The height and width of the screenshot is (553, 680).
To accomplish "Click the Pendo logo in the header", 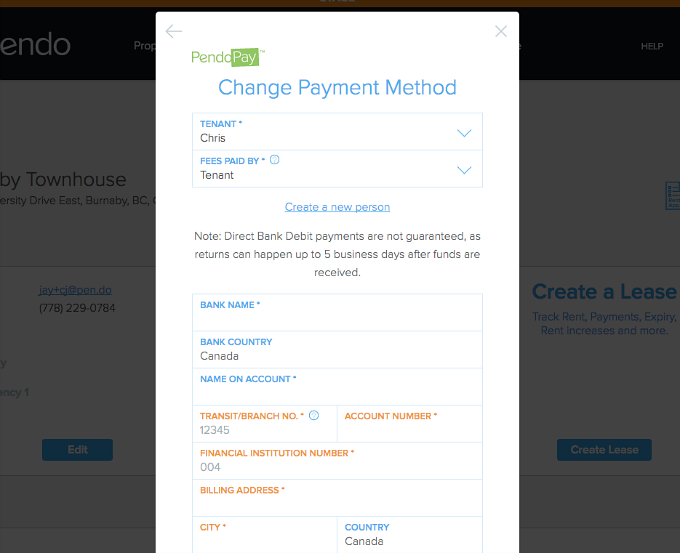I will click(x=35, y=44).
